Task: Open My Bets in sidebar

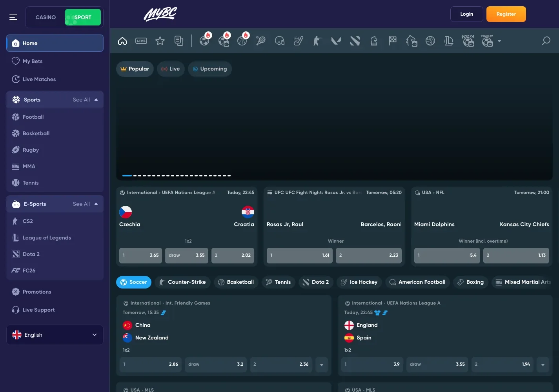Action: (55, 61)
